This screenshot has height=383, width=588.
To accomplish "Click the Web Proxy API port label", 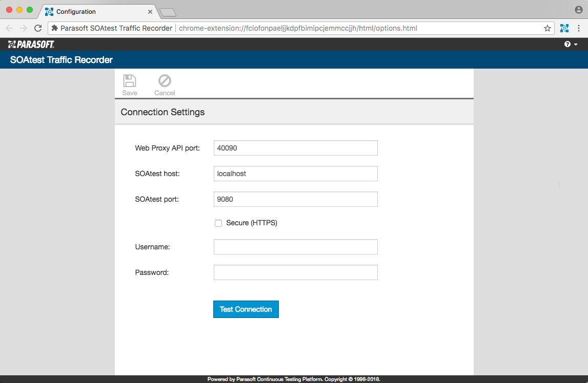I will [x=167, y=148].
